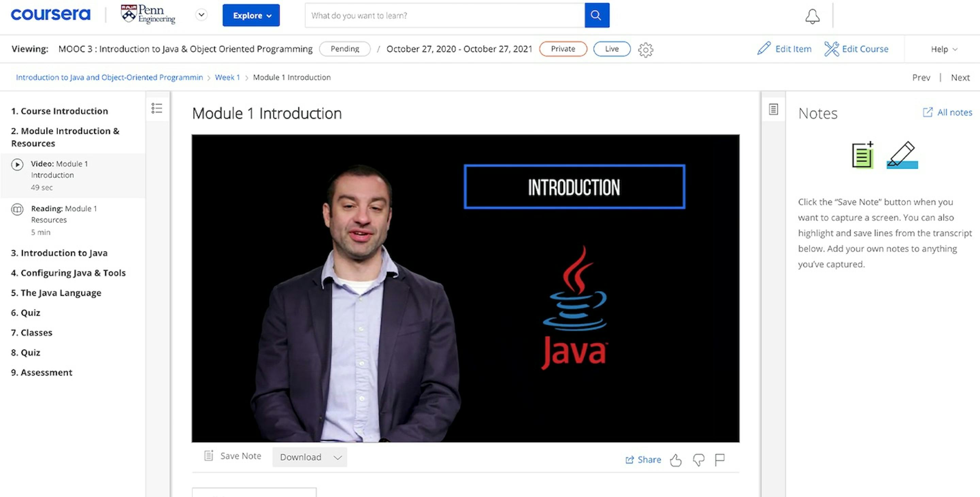
Task: Click the Edit Course tools icon
Action: pyautogui.click(x=831, y=49)
